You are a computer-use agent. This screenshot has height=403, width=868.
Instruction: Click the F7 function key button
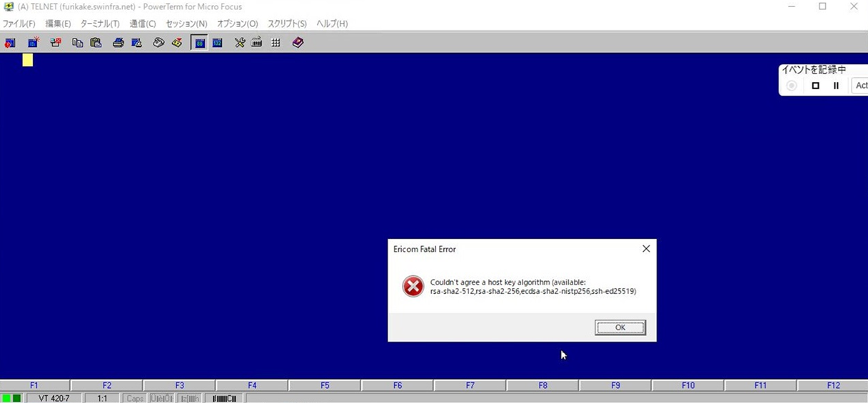tap(470, 385)
